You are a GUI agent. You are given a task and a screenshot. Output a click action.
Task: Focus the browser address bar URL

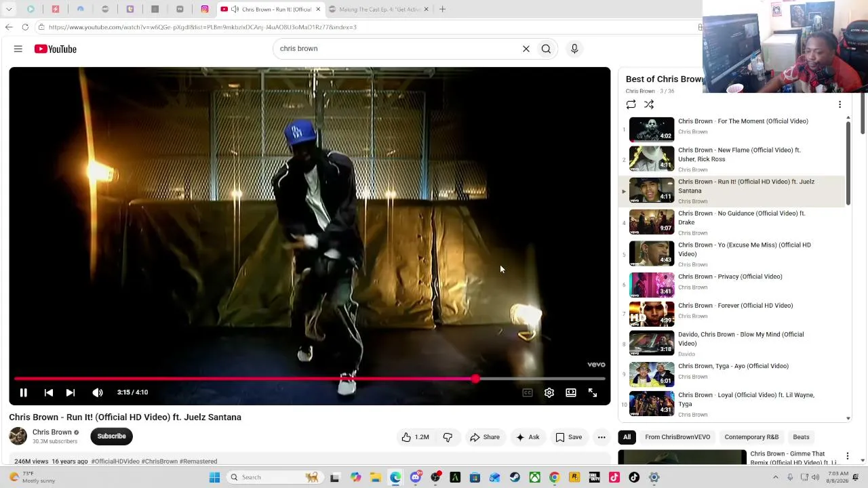pos(202,27)
